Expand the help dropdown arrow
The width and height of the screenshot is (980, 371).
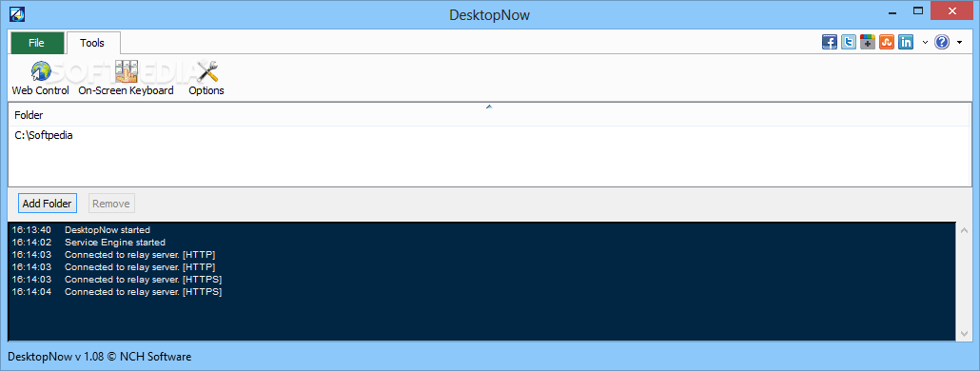click(x=959, y=43)
